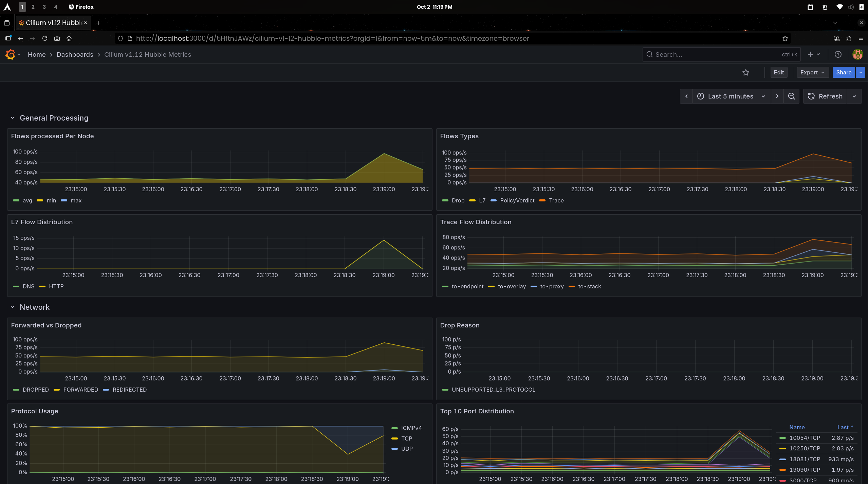Screen dimensions: 868x484
Task: Open the Grafana help menu
Action: (838, 54)
